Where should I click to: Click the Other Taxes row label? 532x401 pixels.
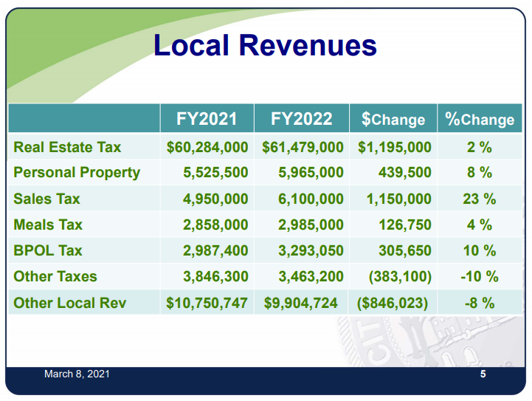[x=55, y=276]
